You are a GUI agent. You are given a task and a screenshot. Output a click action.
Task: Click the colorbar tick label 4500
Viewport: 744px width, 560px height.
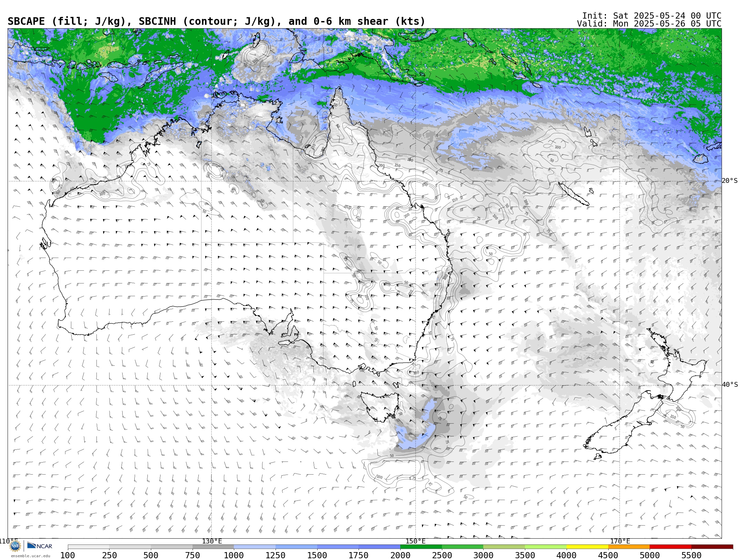(608, 556)
